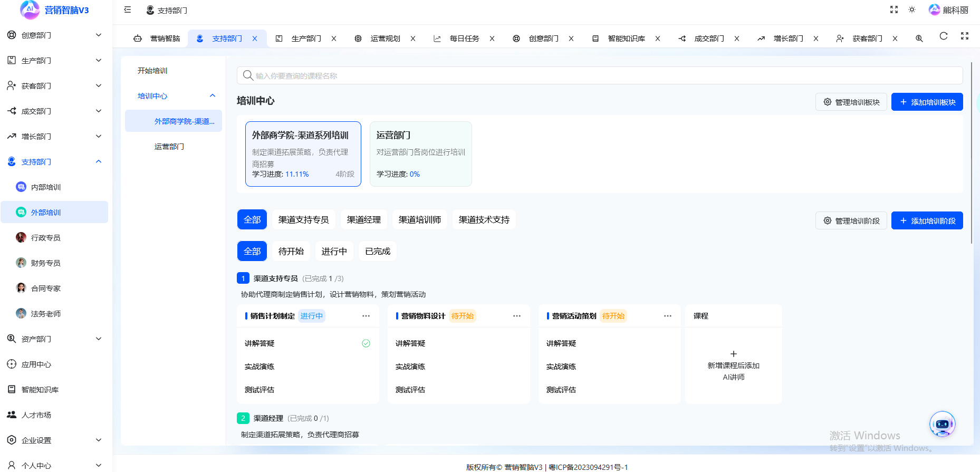This screenshot has height=472, width=980.
Task: Filter status by 待开始
Action: pos(291,251)
